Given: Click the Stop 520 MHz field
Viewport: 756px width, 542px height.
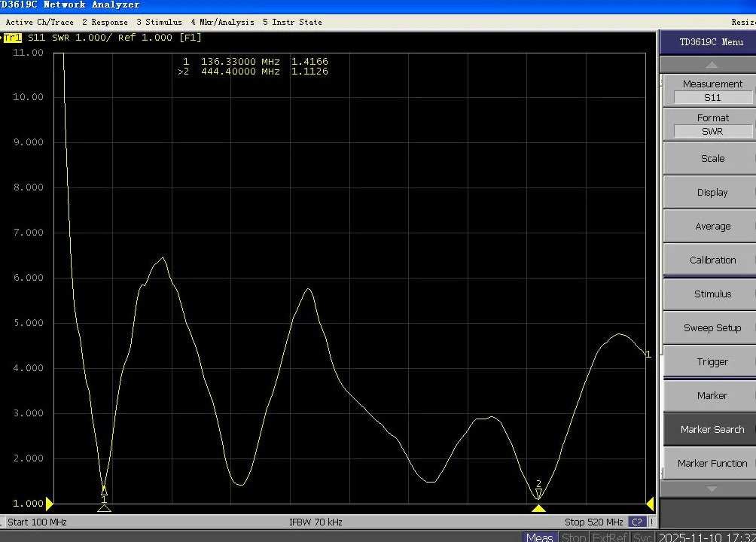Looking at the screenshot, I should pyautogui.click(x=593, y=522).
